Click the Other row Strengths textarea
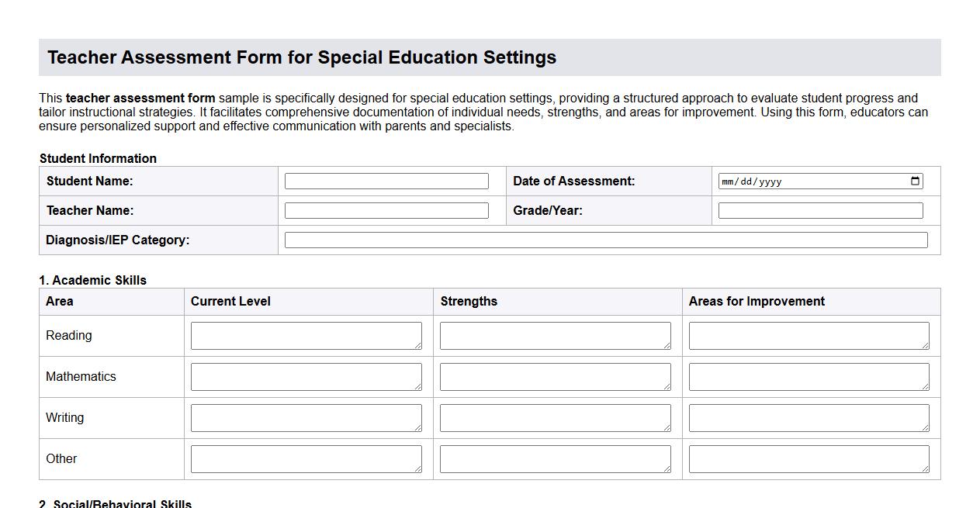This screenshot has width=980, height=508. pyautogui.click(x=554, y=458)
